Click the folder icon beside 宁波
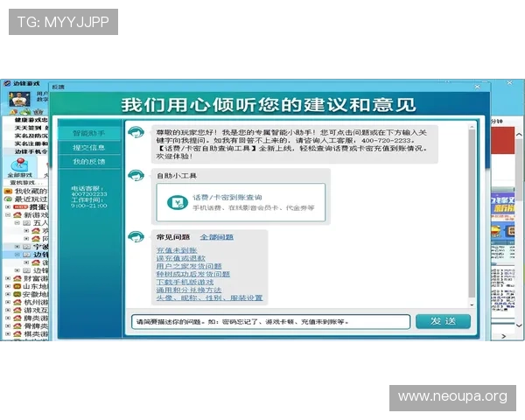This screenshot has height=420, width=525. click(27, 247)
